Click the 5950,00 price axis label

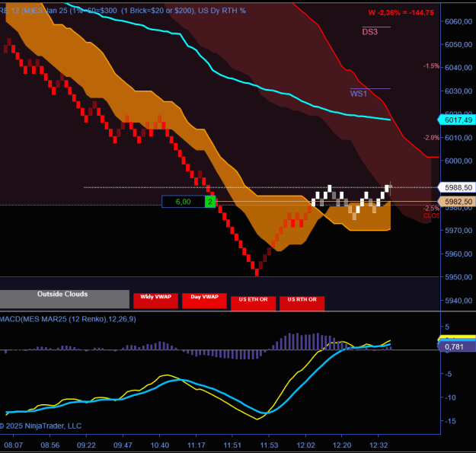click(x=458, y=277)
